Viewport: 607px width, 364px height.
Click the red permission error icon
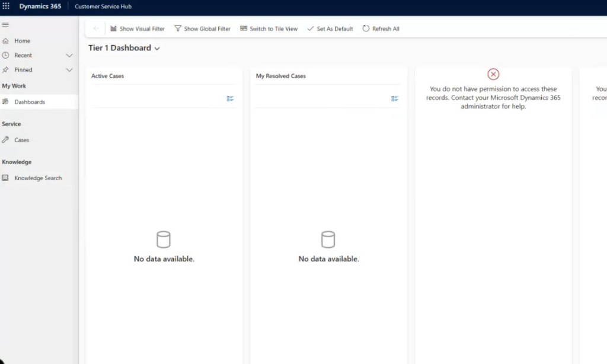[x=493, y=74]
